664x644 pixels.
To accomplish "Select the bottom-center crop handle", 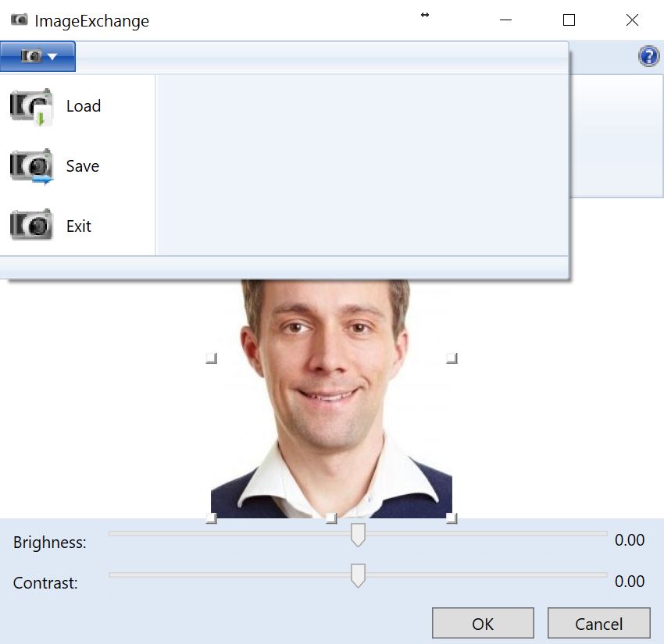I will 330,518.
